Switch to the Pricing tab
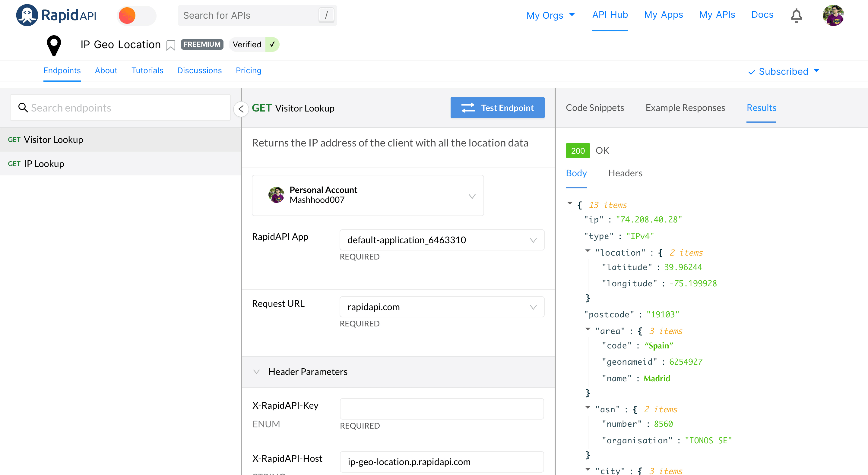Screen dimensions: 868x475 [x=248, y=70]
